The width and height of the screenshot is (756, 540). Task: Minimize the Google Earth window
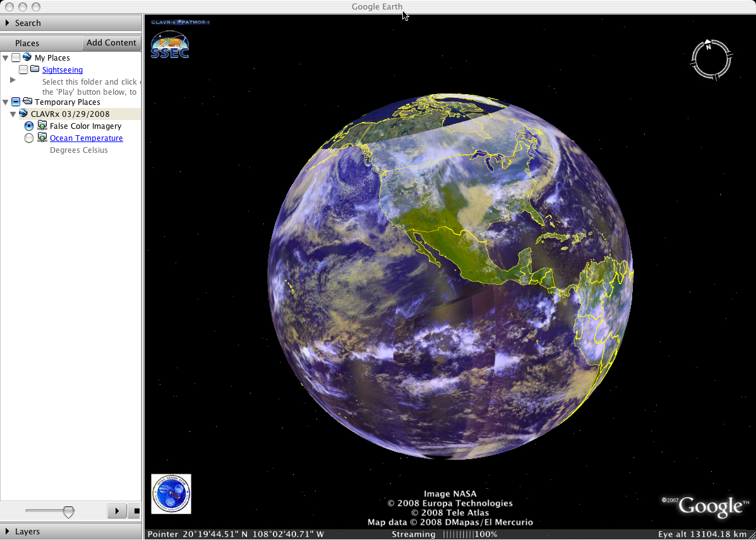22,7
